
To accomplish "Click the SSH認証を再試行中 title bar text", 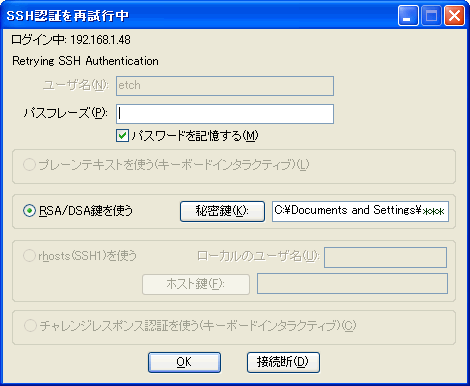I will (x=67, y=16).
